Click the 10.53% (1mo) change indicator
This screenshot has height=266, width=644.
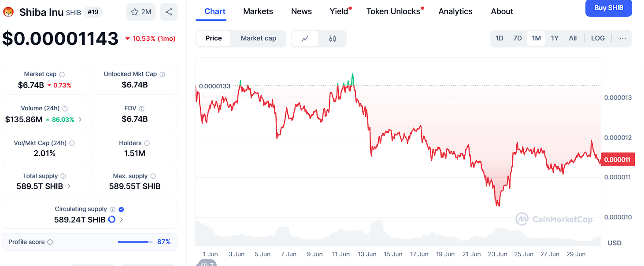pos(151,39)
